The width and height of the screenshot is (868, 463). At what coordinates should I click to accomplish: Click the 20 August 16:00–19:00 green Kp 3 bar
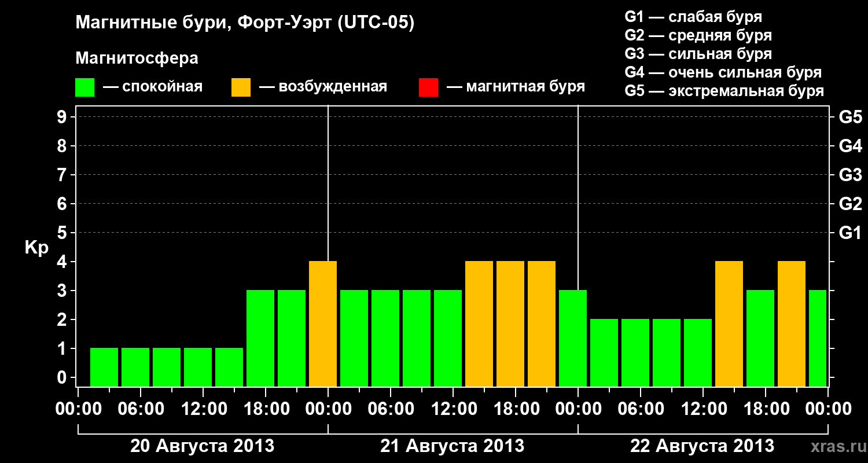pyautogui.click(x=260, y=338)
